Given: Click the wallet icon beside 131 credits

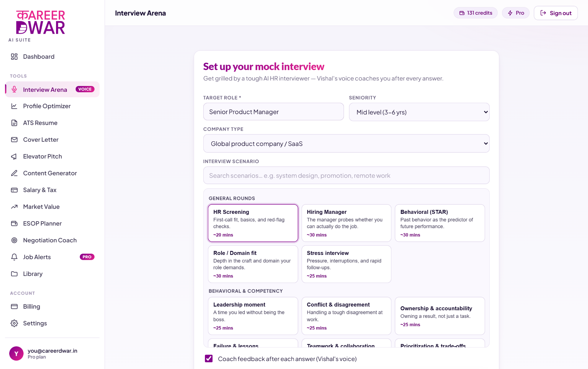Looking at the screenshot, I should [x=462, y=13].
